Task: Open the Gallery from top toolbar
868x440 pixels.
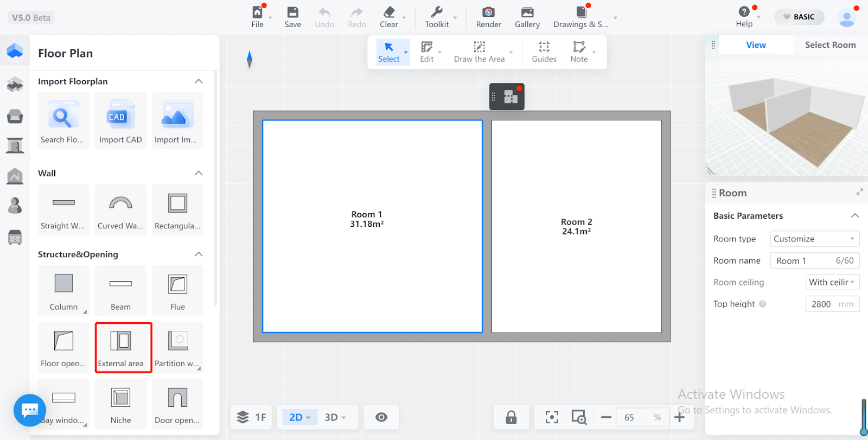Action: [527, 17]
